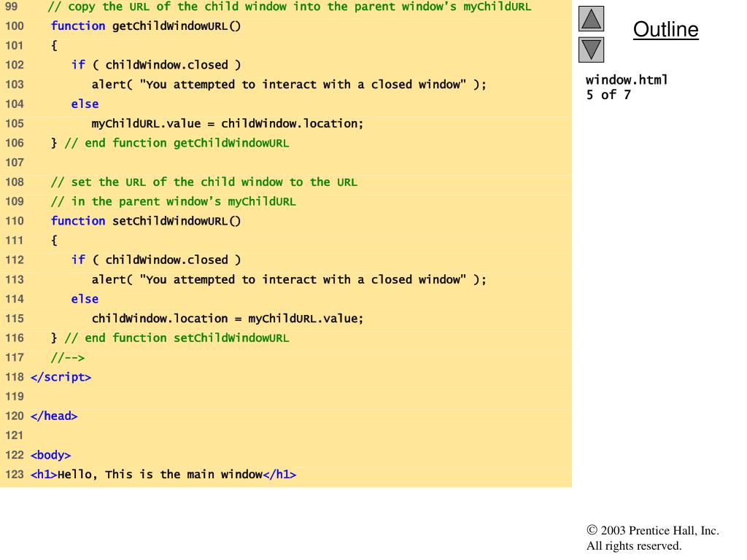Click the '</head>' closing tag
The height and width of the screenshot is (560, 747).
pos(54,416)
